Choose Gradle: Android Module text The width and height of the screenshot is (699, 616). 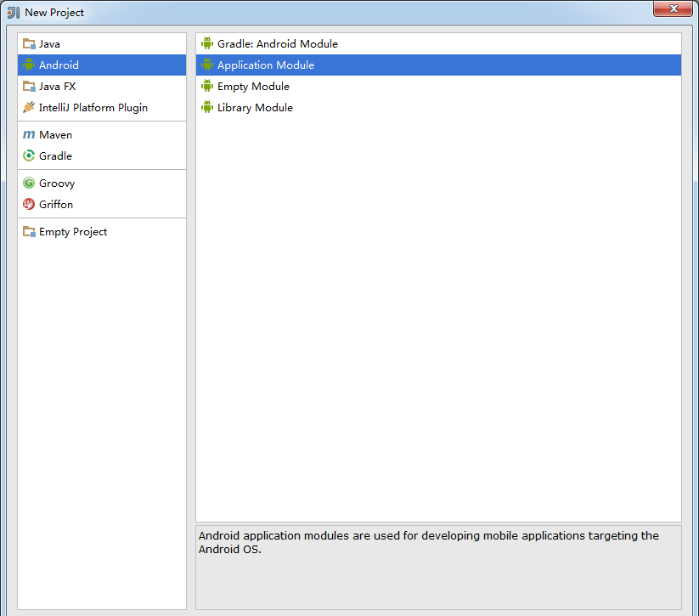coord(278,43)
